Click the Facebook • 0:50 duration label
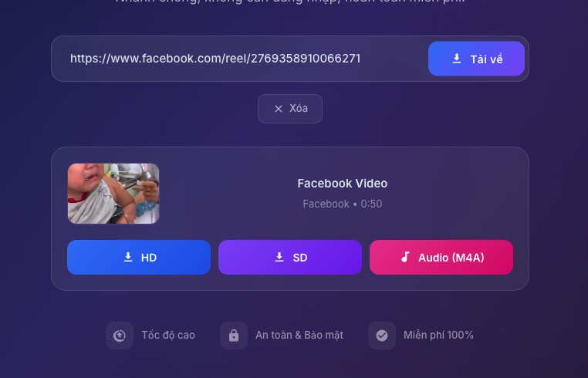This screenshot has width=588, height=378. (x=343, y=204)
